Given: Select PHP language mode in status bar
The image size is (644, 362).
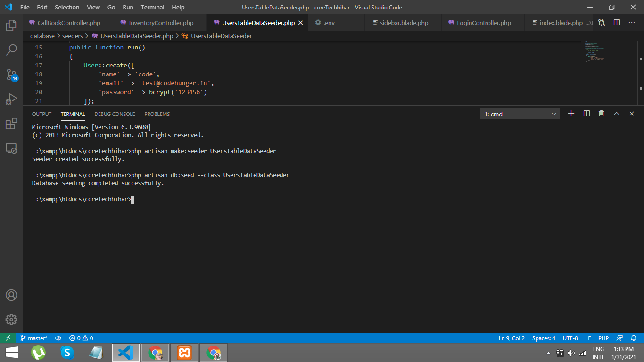Looking at the screenshot, I should [x=603, y=338].
